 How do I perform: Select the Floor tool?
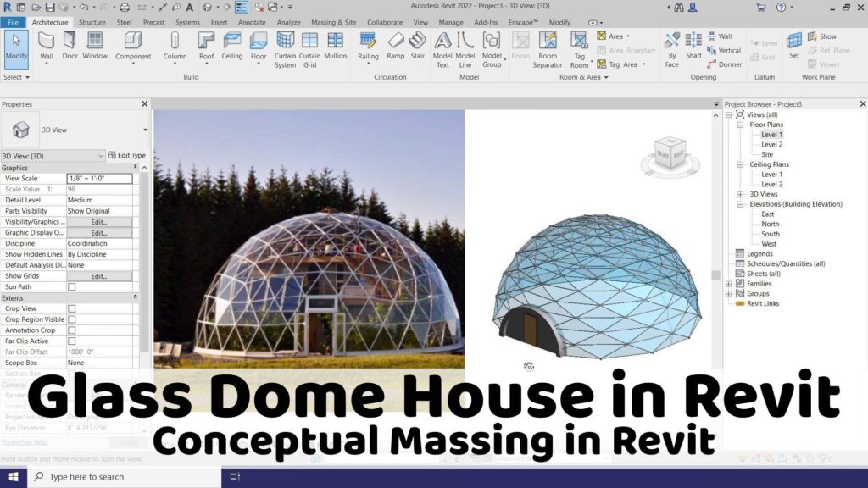[259, 47]
